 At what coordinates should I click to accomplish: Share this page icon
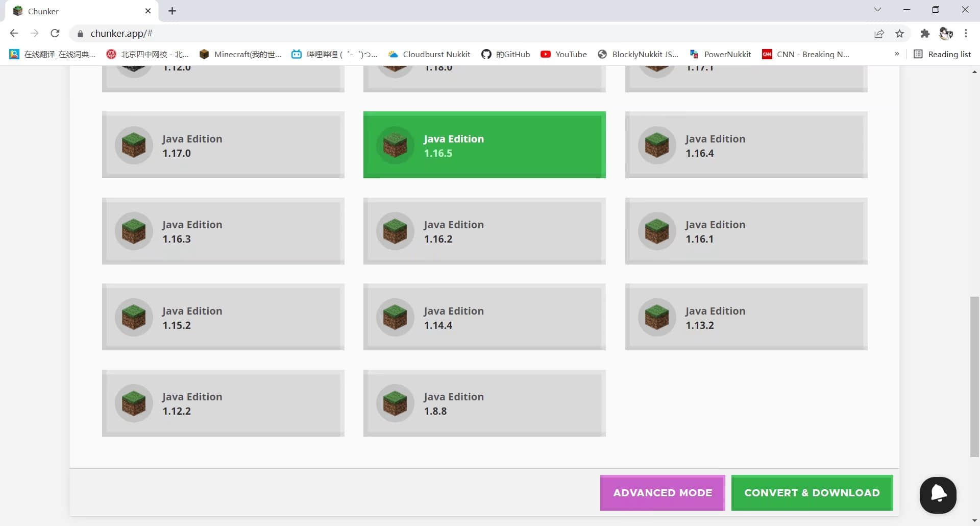(879, 34)
